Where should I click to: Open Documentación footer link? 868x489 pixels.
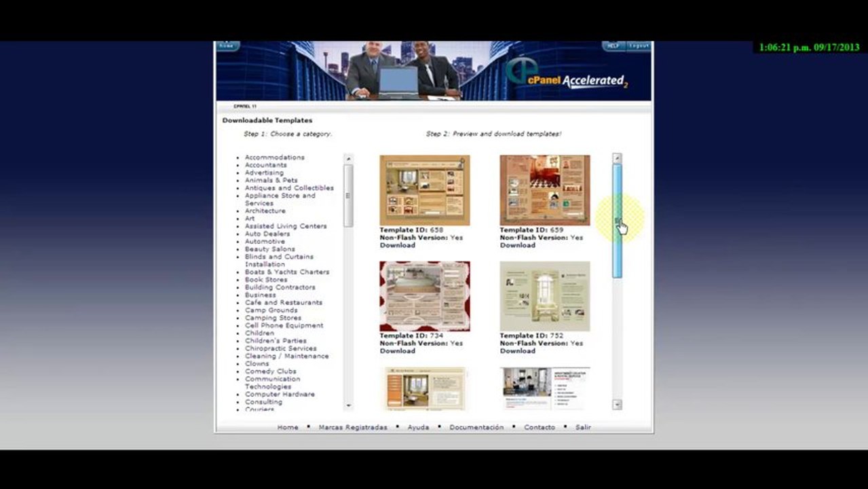pos(476,427)
